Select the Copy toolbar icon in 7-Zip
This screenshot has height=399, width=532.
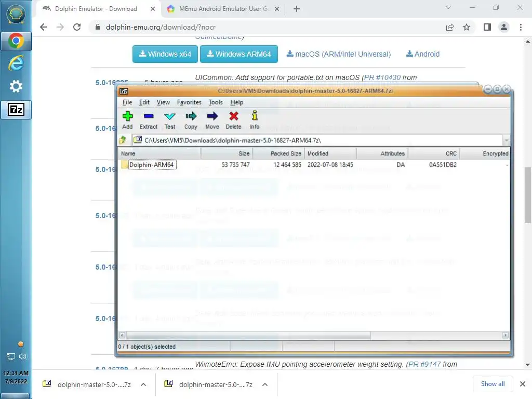191,120
